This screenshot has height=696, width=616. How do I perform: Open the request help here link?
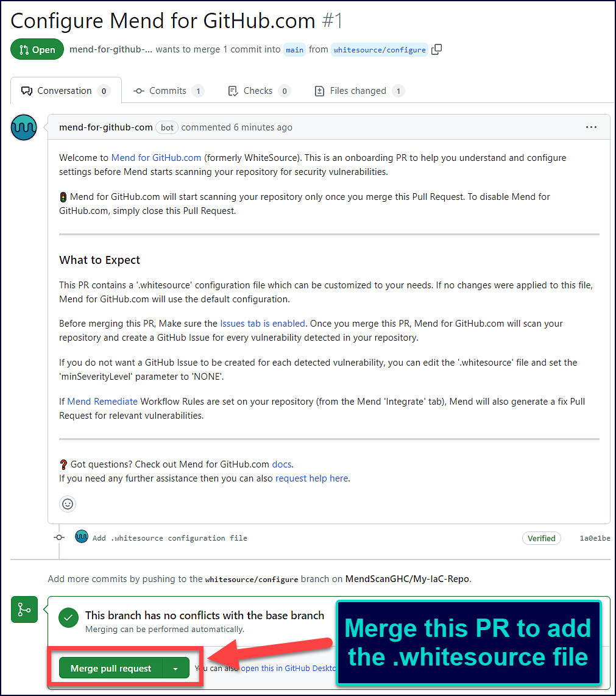coord(311,478)
